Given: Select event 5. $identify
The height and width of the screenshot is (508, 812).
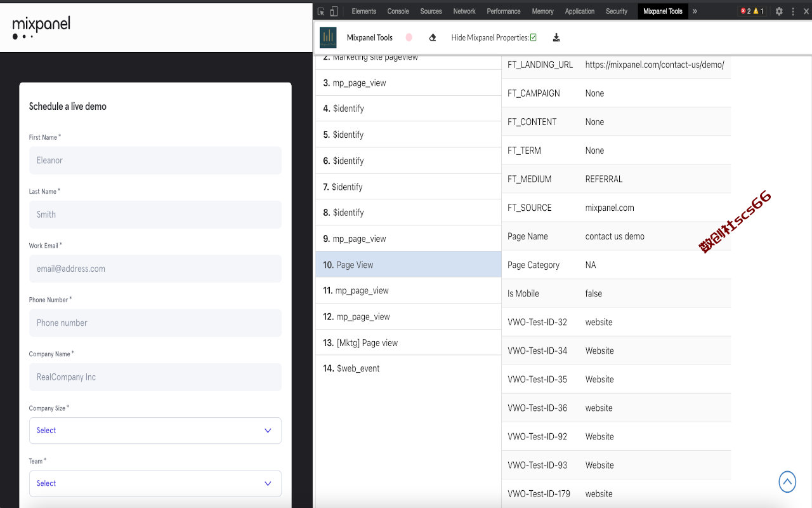Looking at the screenshot, I should (x=409, y=135).
